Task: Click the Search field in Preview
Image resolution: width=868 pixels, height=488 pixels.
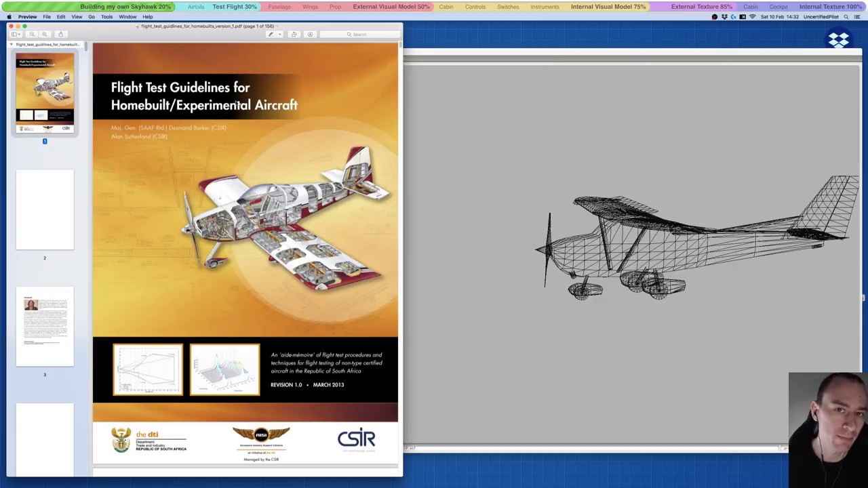Action: [x=359, y=35]
